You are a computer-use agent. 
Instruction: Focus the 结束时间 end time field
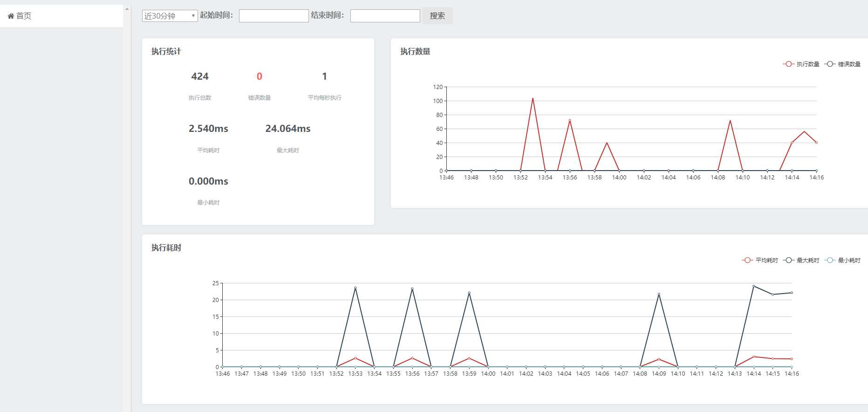click(385, 16)
